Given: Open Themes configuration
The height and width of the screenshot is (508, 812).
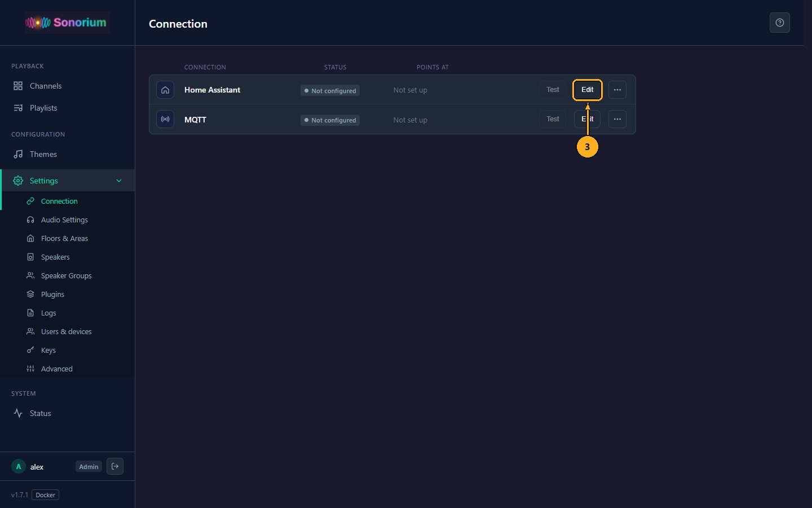Looking at the screenshot, I should pyautogui.click(x=68, y=154).
